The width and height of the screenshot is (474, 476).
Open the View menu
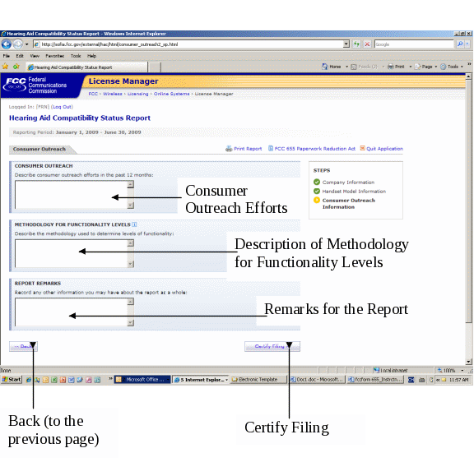[x=35, y=56]
